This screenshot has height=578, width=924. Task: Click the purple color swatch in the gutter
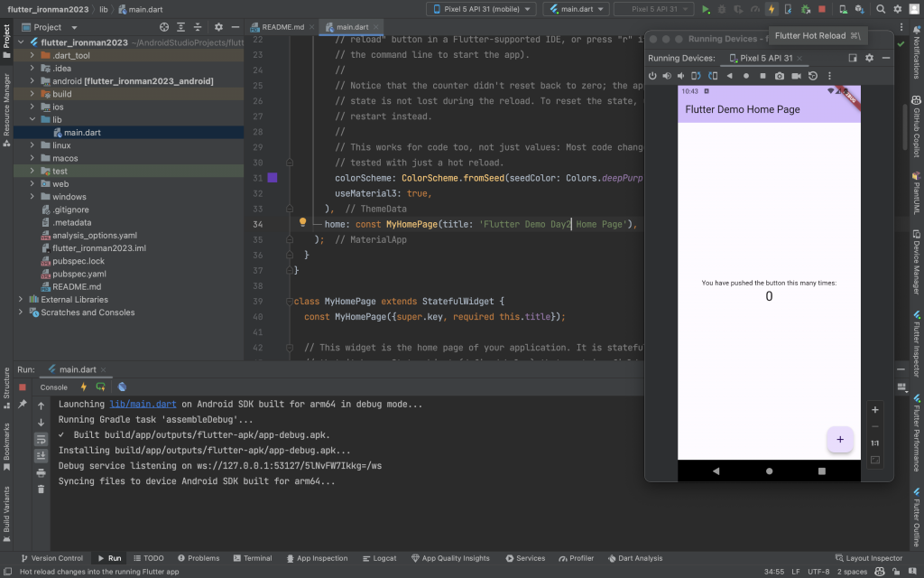pyautogui.click(x=273, y=178)
